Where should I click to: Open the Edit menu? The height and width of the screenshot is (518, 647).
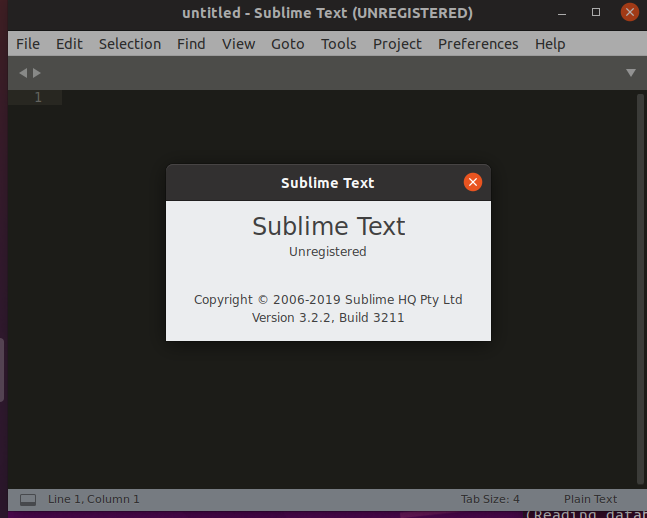point(69,44)
